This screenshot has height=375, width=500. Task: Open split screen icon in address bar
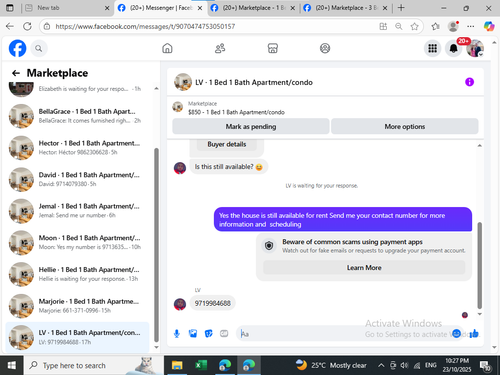tap(383, 26)
